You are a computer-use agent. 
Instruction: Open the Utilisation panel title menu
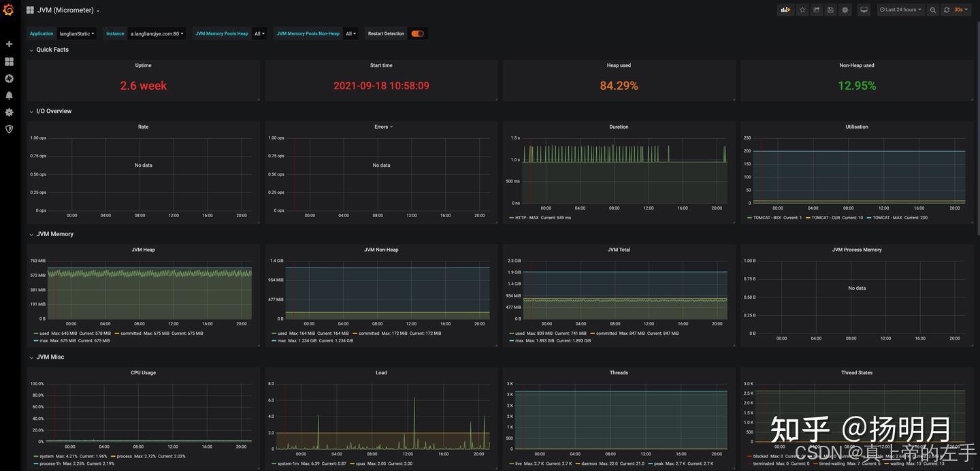(x=857, y=127)
